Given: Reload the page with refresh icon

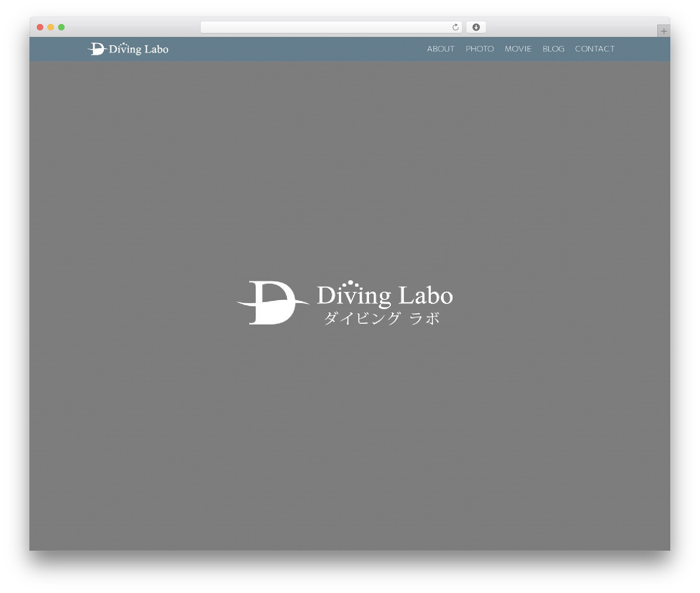Looking at the screenshot, I should [x=455, y=27].
